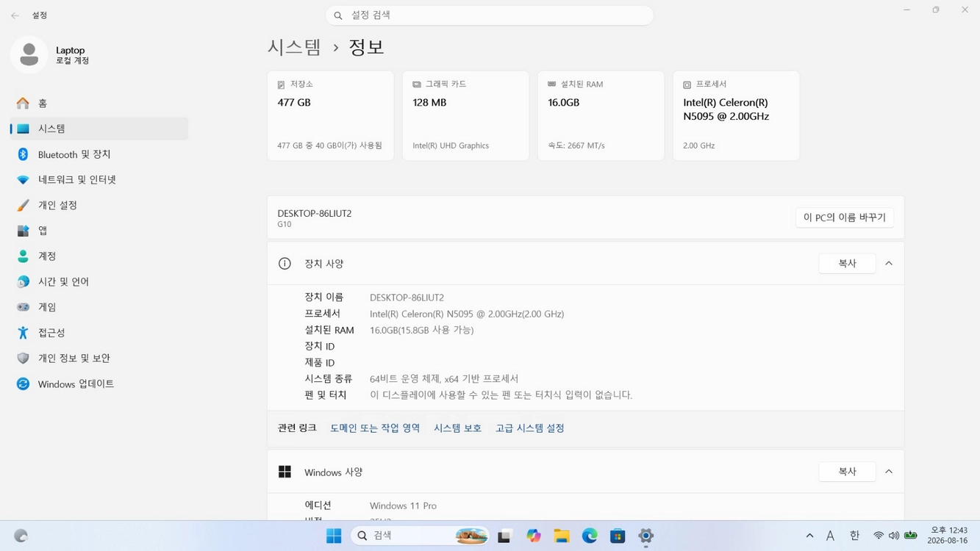
Task: Open Task View from the taskbar
Action: tap(504, 536)
